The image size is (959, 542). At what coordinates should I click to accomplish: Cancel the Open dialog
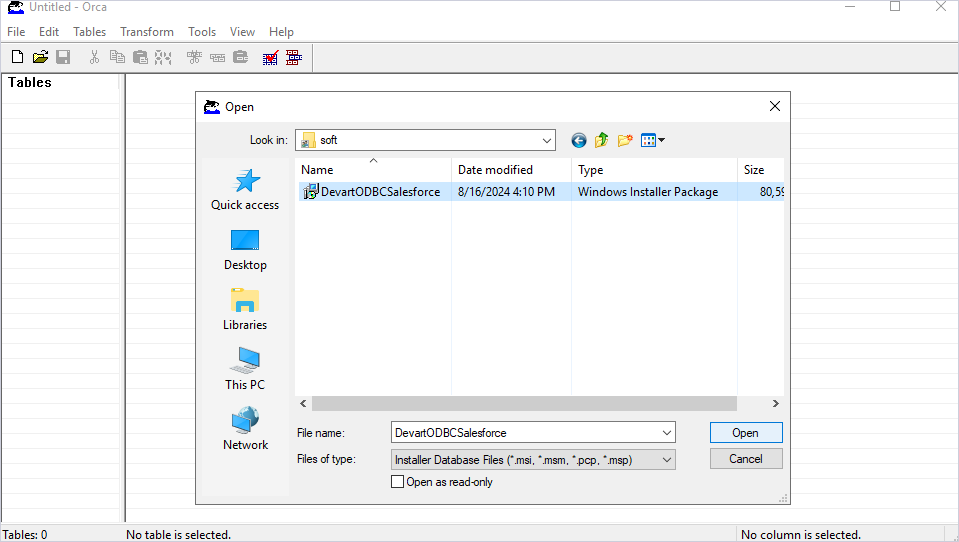[745, 459]
